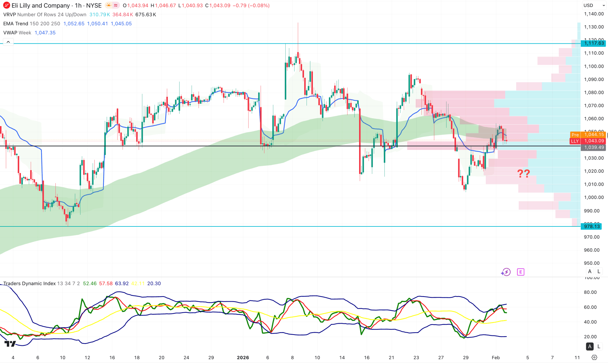Enable logarithmic scale with the L button
The height and width of the screenshot is (364, 608).
598,271
